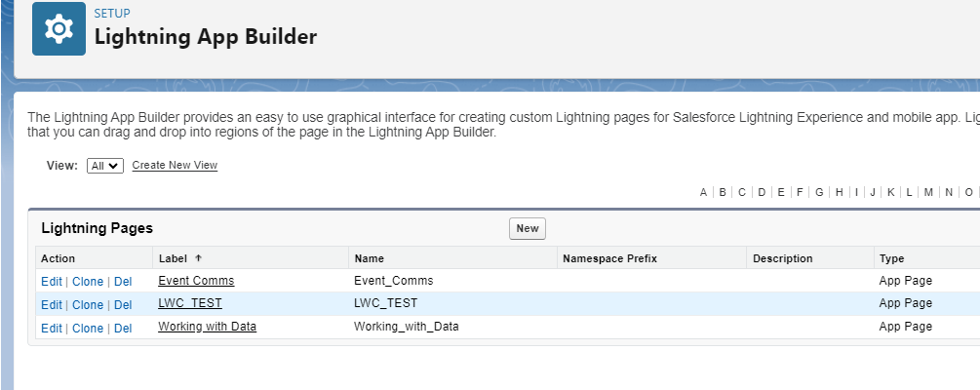The height and width of the screenshot is (390, 980).
Task: Edit the Working with Data page
Action: coord(52,329)
